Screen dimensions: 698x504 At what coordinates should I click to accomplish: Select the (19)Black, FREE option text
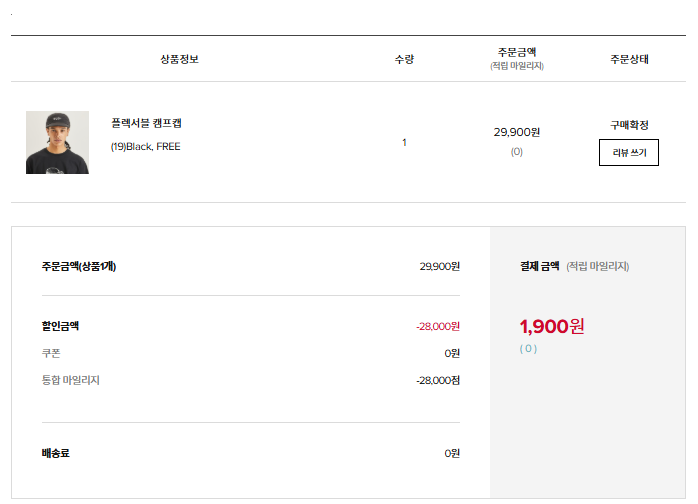click(x=146, y=146)
